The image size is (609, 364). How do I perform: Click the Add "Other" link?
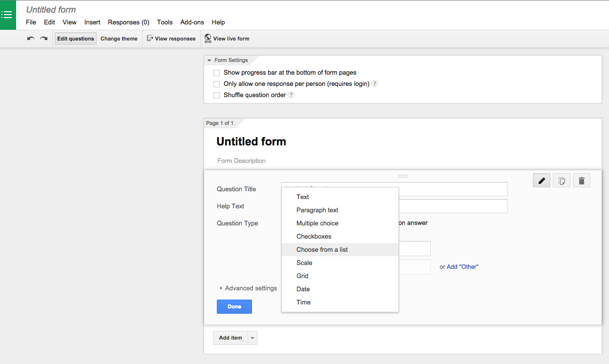coord(462,267)
